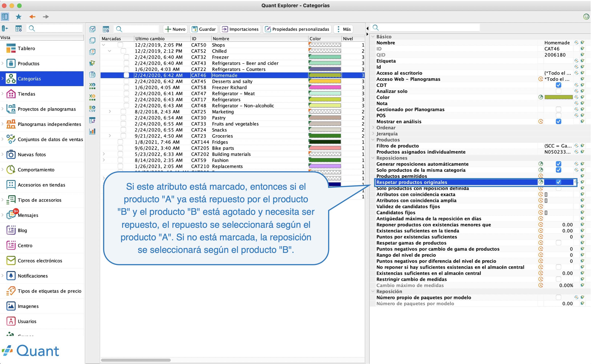The width and height of the screenshot is (592, 364).
Task: Click the select-all checkmark icon in vertical toolbar
Action: point(92,29)
